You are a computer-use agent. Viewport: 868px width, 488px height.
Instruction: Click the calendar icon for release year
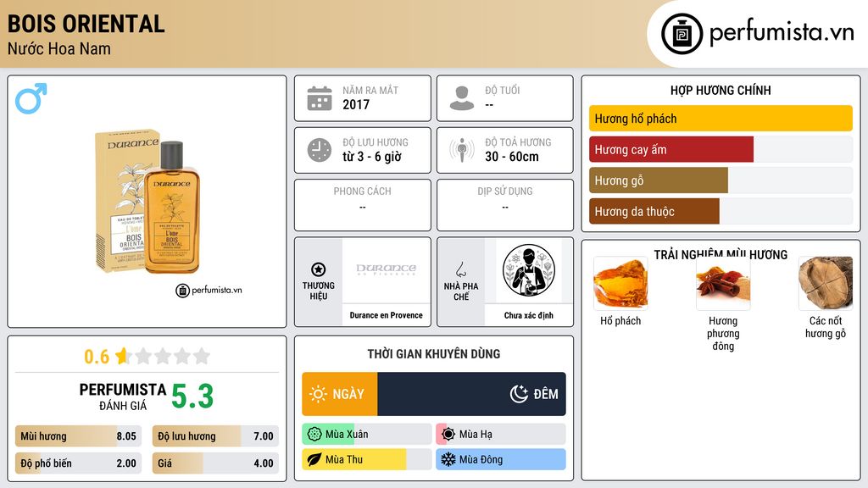pyautogui.click(x=320, y=98)
